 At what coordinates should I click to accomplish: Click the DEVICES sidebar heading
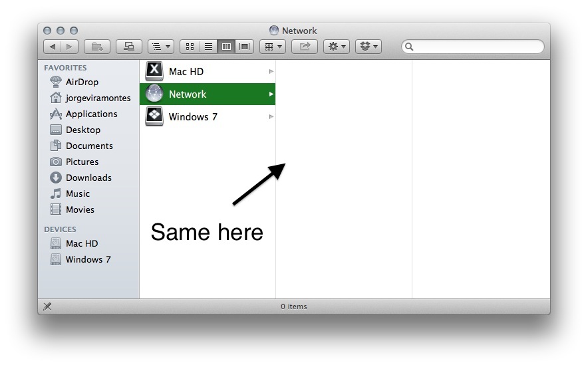pos(60,229)
